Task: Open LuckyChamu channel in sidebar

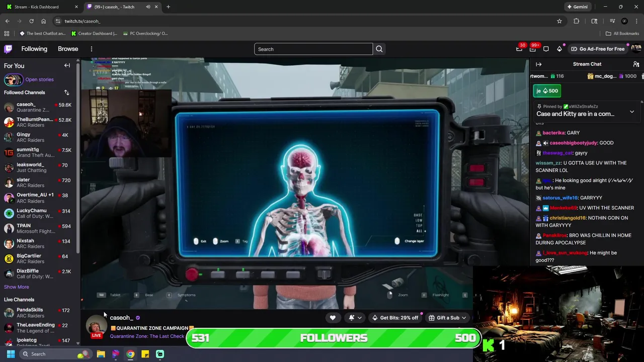Action: pyautogui.click(x=38, y=213)
